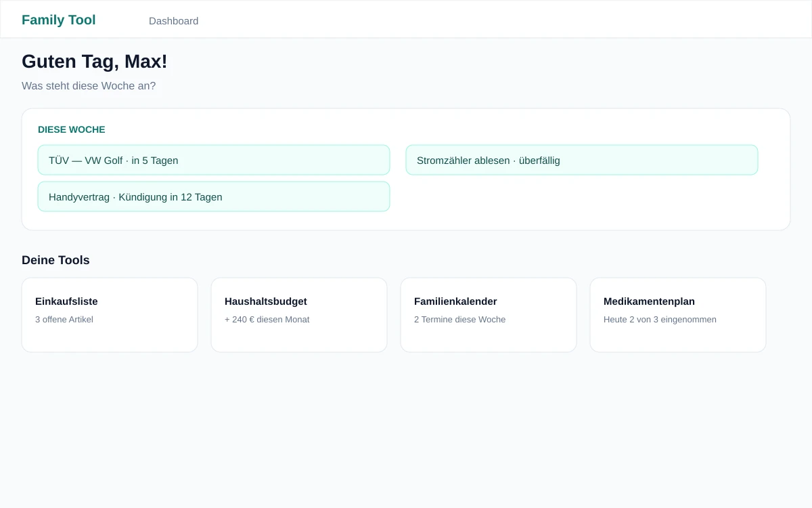Click the 'DIESE WOCHE' section label

click(72, 129)
